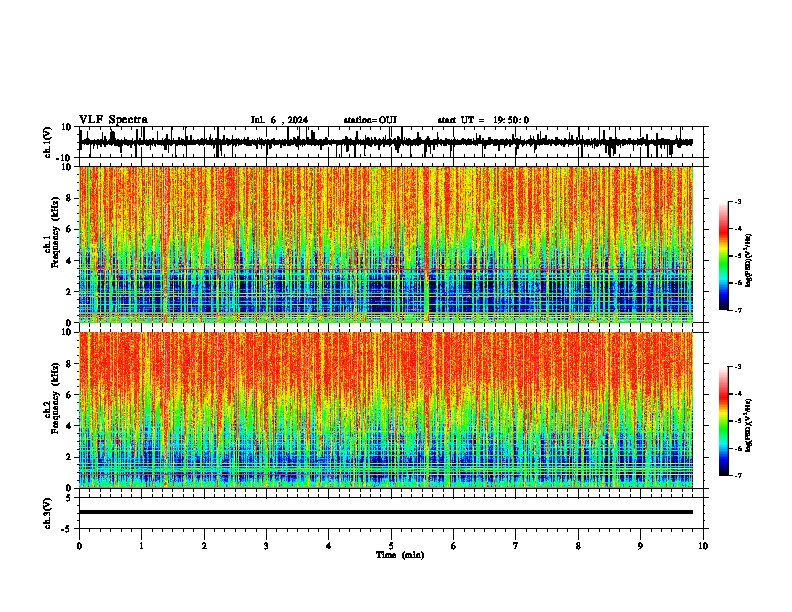
Task: Click inside the ch.2 spectrogram plot
Action: 385,410
